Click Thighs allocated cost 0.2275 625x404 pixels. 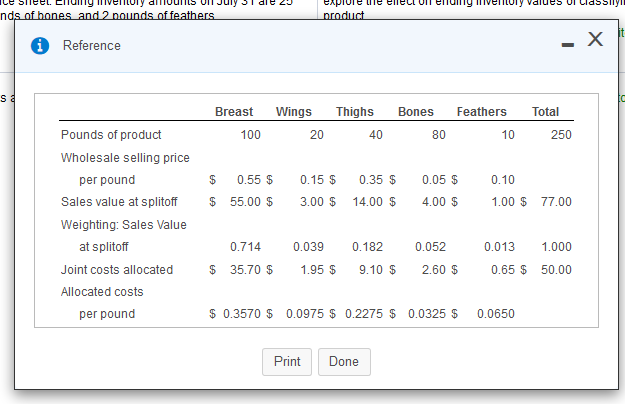[x=364, y=314]
